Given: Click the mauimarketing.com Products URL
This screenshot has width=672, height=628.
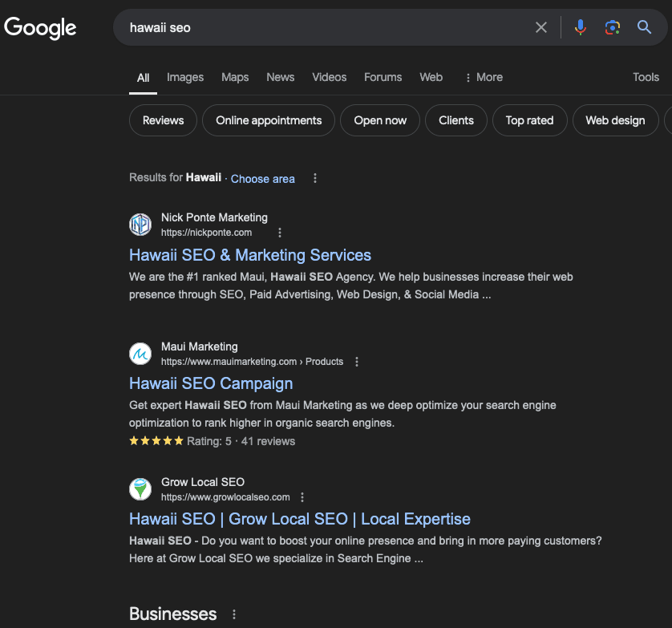Looking at the screenshot, I should [x=252, y=362].
